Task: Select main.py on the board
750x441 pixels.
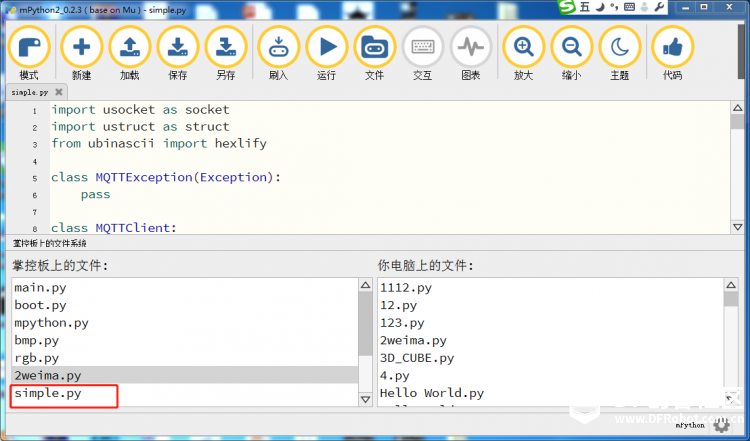Action: (185, 287)
